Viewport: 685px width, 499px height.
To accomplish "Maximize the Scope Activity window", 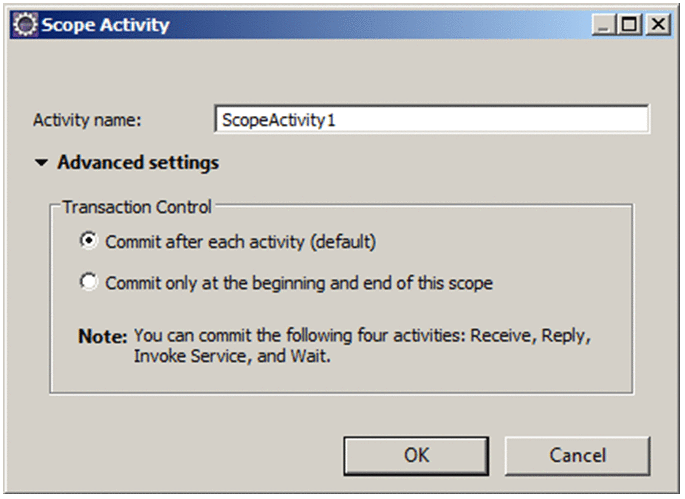I will point(631,26).
